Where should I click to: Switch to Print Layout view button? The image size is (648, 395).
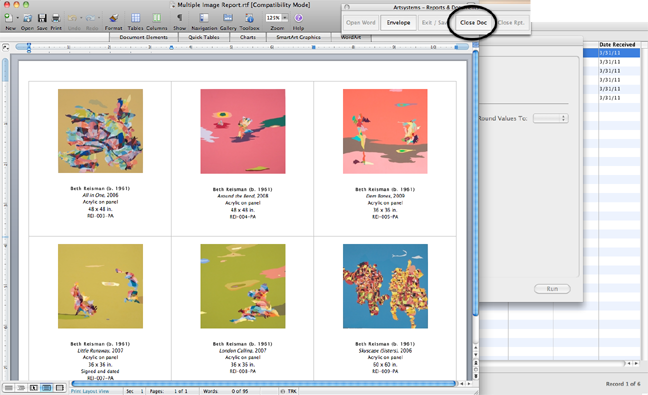coord(47,388)
